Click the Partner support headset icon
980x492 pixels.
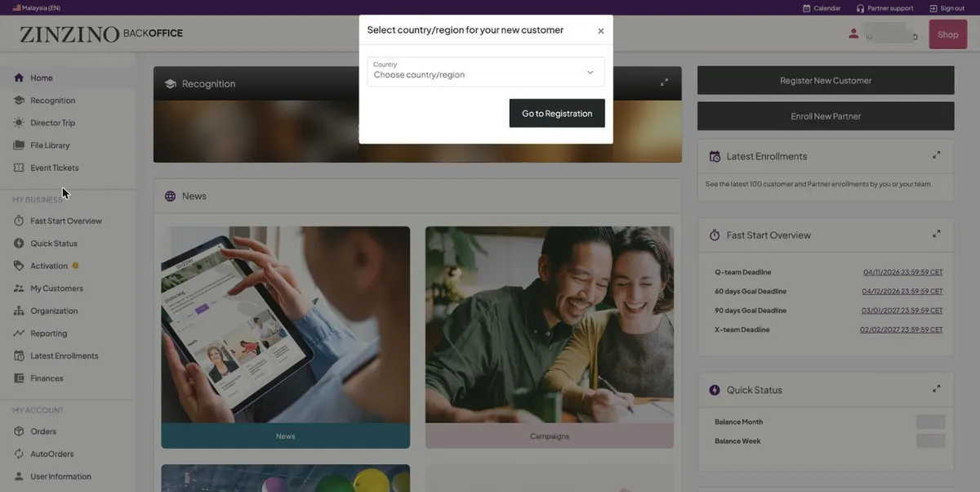coord(861,8)
